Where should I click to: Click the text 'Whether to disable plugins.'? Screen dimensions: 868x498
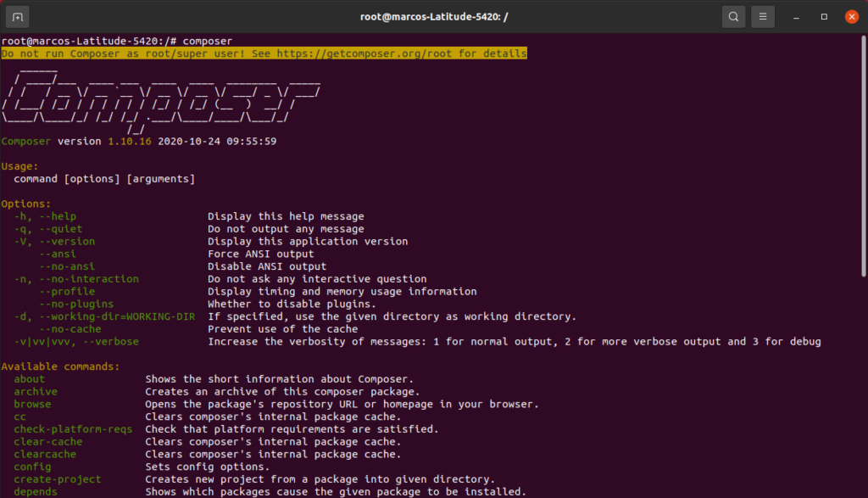(292, 304)
